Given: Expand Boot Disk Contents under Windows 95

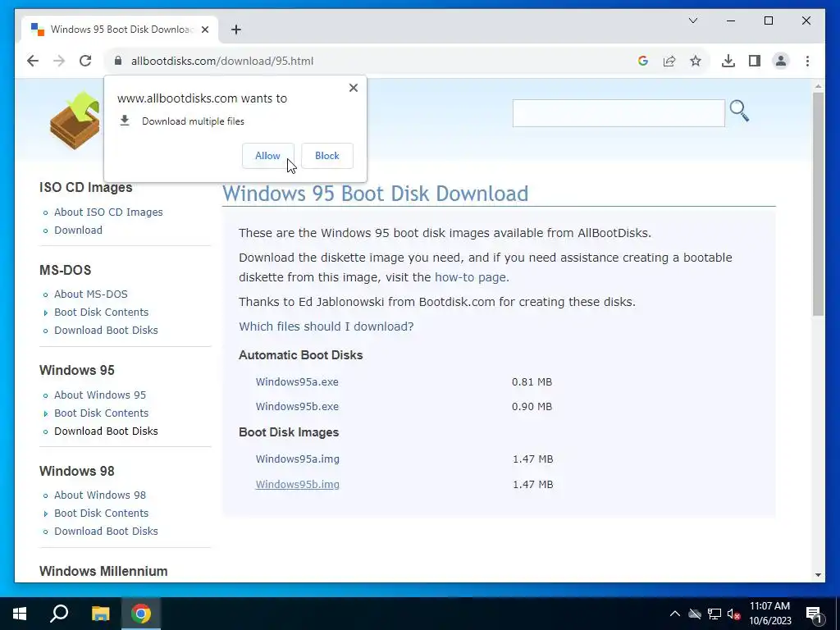Looking at the screenshot, I should pyautogui.click(x=101, y=413).
